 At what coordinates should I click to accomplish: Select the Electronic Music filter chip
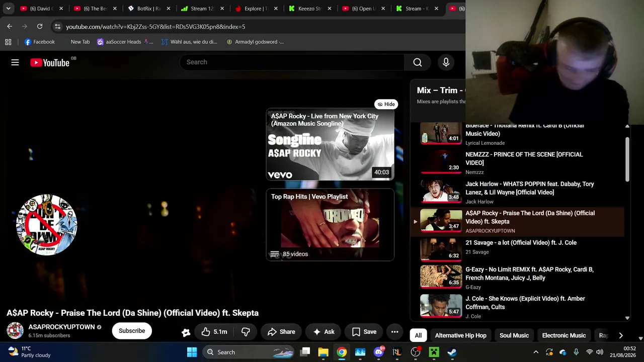pyautogui.click(x=564, y=335)
